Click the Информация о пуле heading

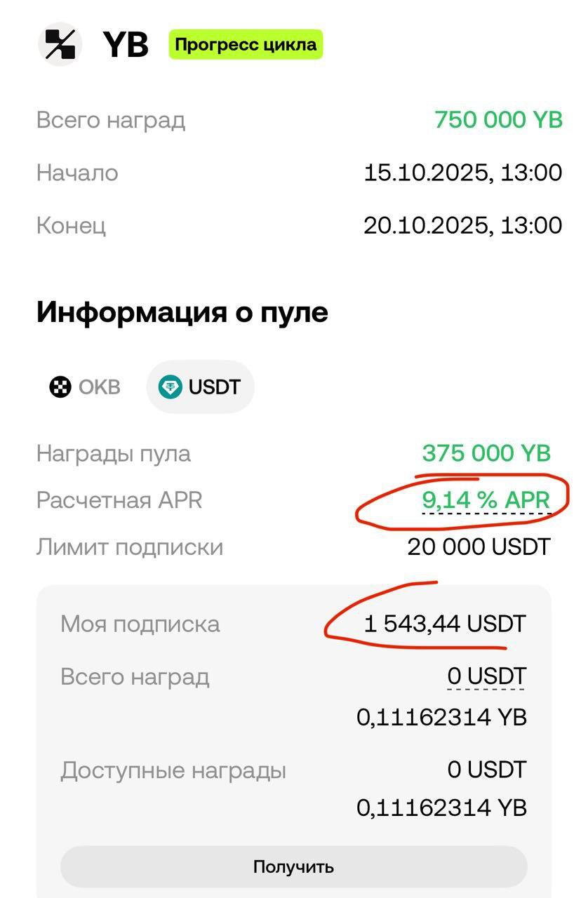(x=182, y=312)
